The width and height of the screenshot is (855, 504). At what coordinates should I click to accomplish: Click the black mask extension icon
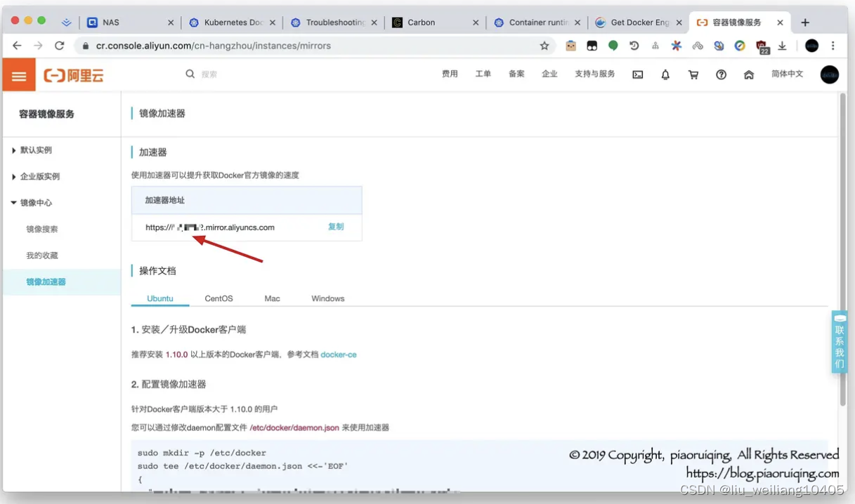(592, 46)
